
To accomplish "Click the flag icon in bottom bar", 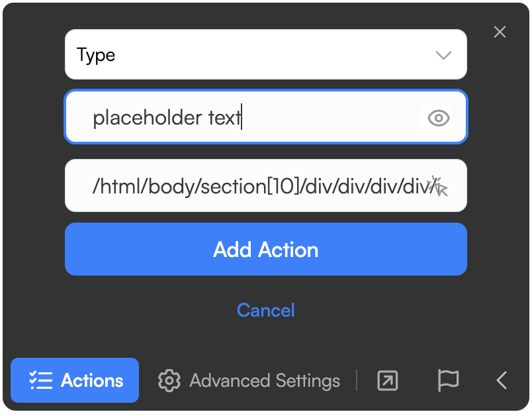I will click(x=448, y=380).
